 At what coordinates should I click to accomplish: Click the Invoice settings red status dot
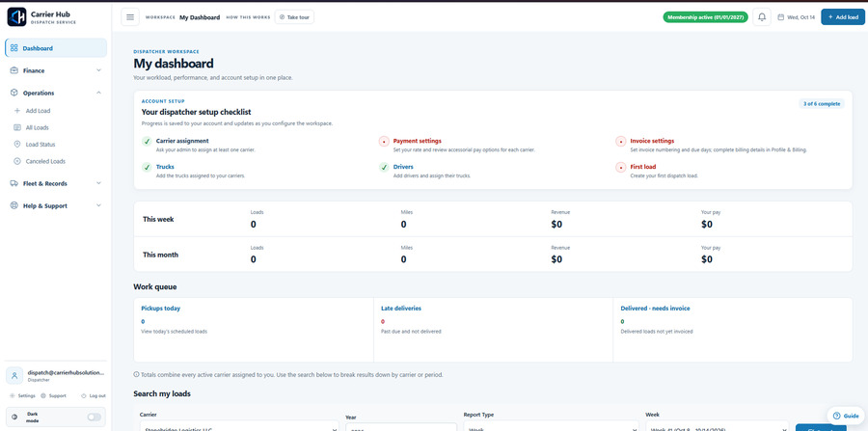[x=620, y=142]
